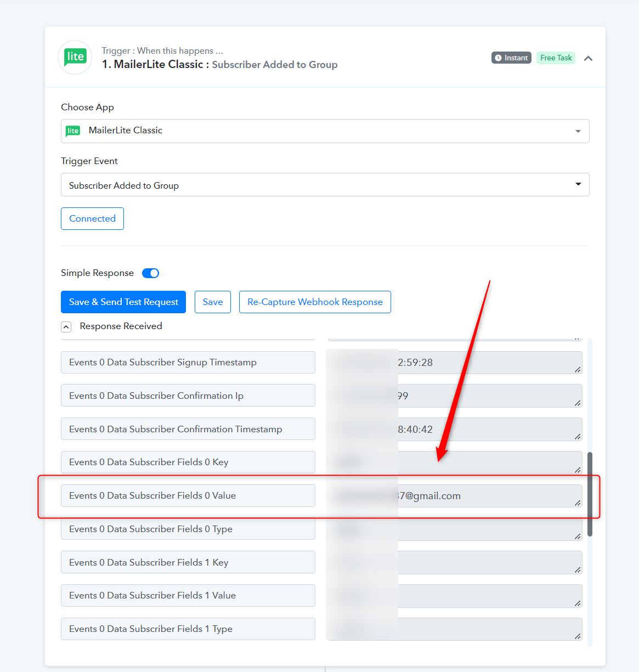Click the Fields 1 Value value box
639x672 pixels.
455,596
